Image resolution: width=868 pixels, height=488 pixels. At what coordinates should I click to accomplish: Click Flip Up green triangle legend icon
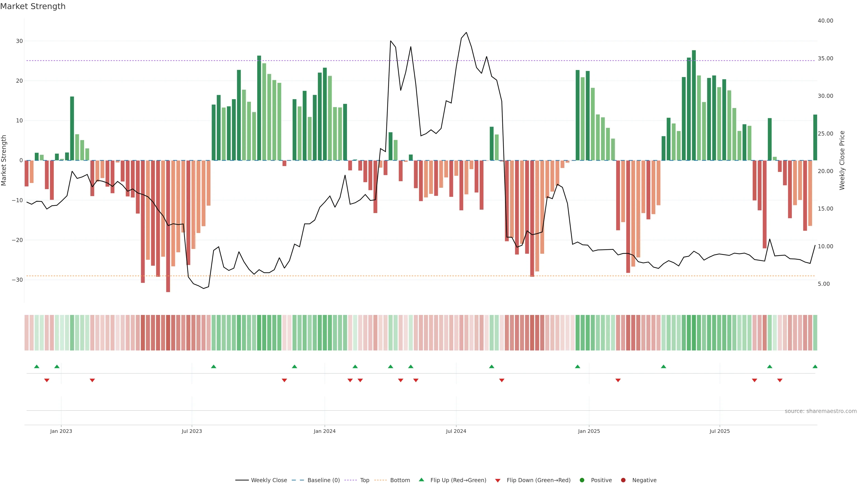coord(421,480)
